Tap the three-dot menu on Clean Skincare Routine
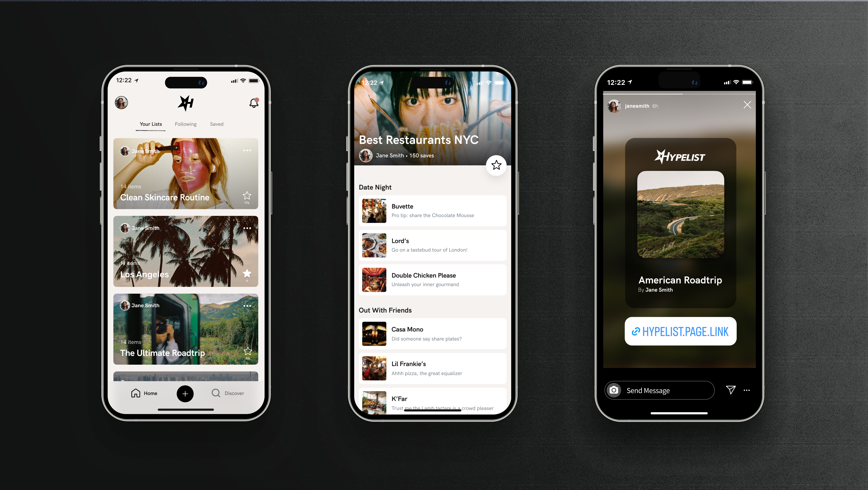868x490 pixels. pos(248,151)
